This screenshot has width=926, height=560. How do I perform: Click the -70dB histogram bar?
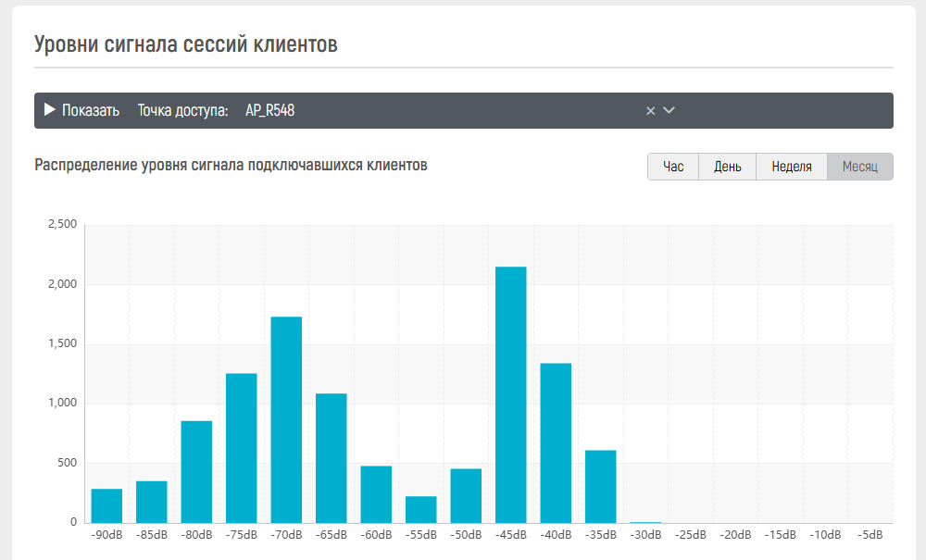pyautogui.click(x=286, y=419)
